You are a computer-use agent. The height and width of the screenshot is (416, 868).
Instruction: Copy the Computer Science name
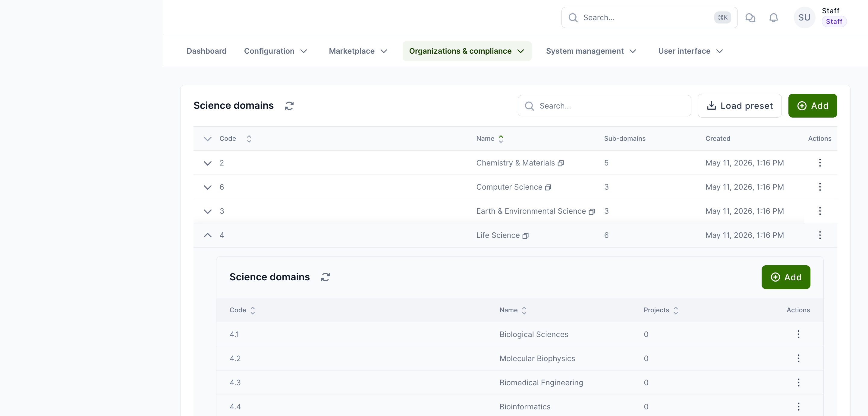pos(548,188)
